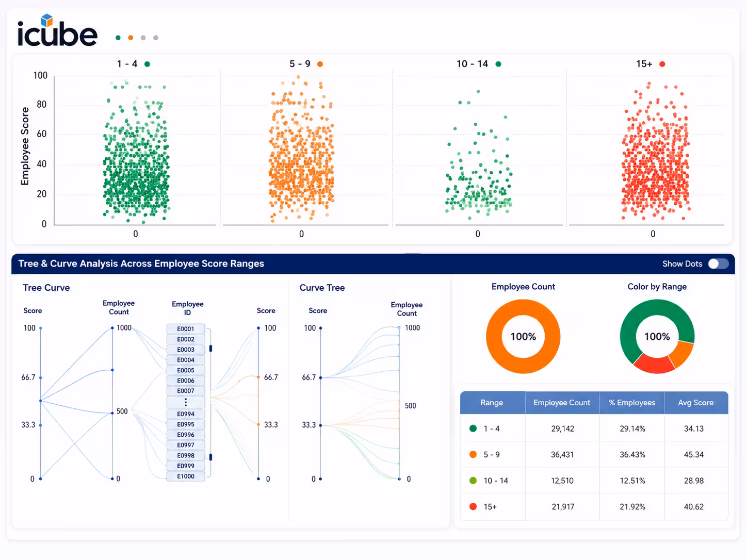Select the orange pagination dot near the logo

(x=131, y=38)
